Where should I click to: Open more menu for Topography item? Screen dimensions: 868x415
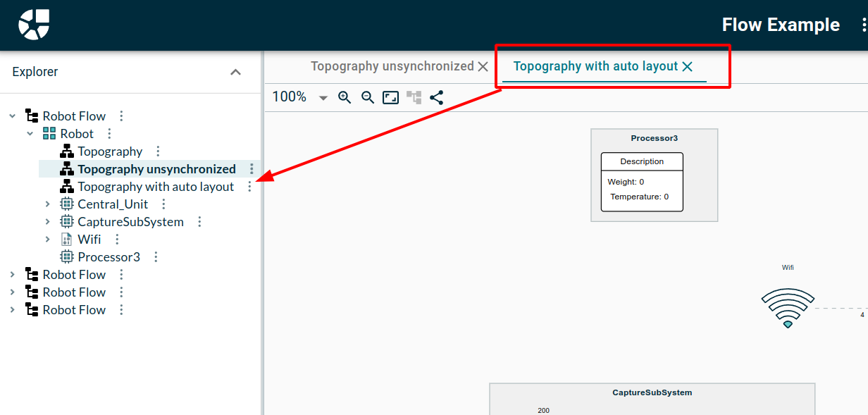[x=158, y=151]
